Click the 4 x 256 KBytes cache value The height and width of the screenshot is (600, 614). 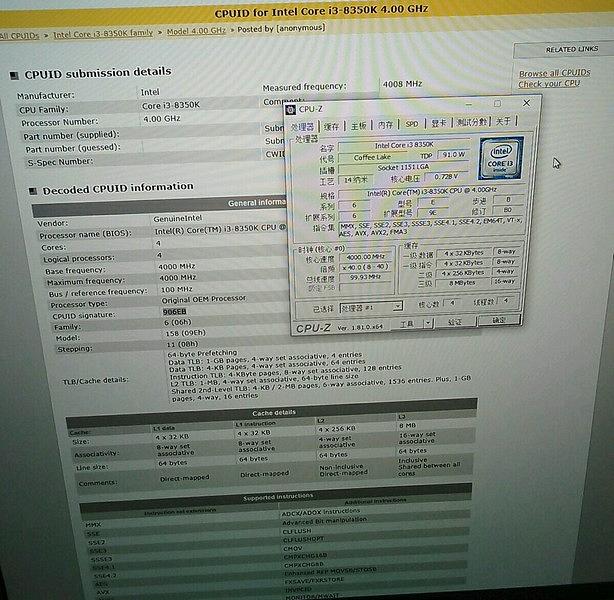(x=462, y=273)
